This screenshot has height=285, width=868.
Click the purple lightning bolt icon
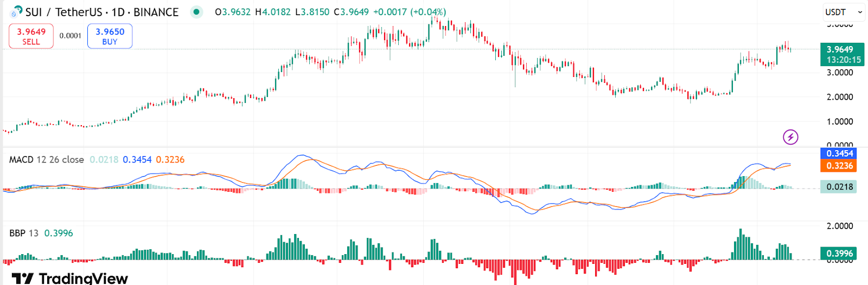click(790, 137)
